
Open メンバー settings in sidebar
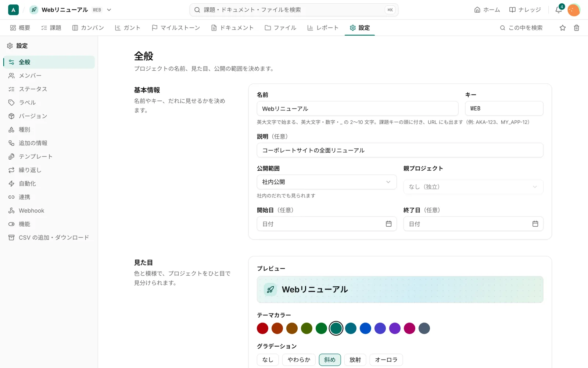coord(49,75)
